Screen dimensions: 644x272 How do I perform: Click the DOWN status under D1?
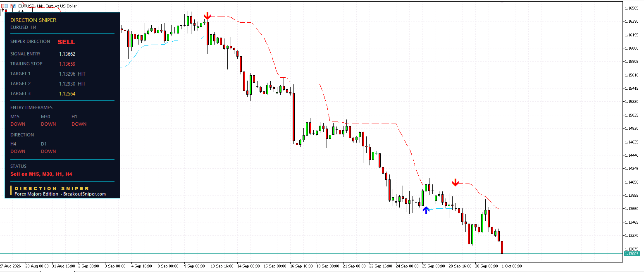[48, 151]
